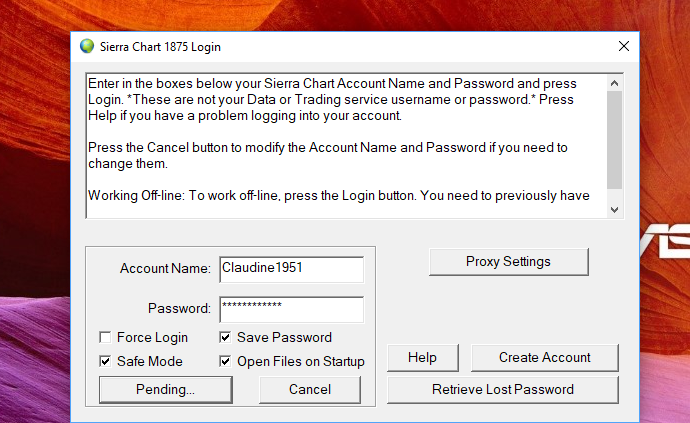Open Proxy Settings

pyautogui.click(x=508, y=262)
